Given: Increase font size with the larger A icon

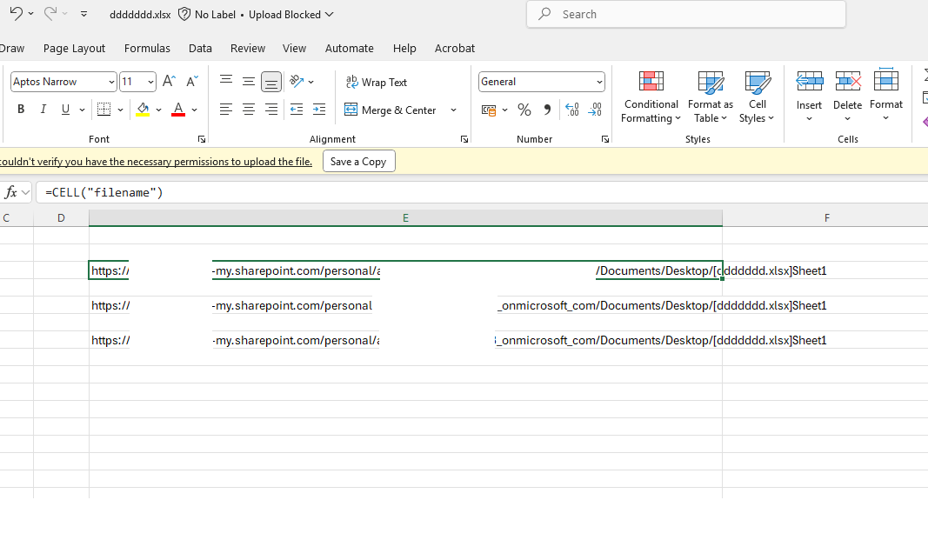Looking at the screenshot, I should pos(169,81).
